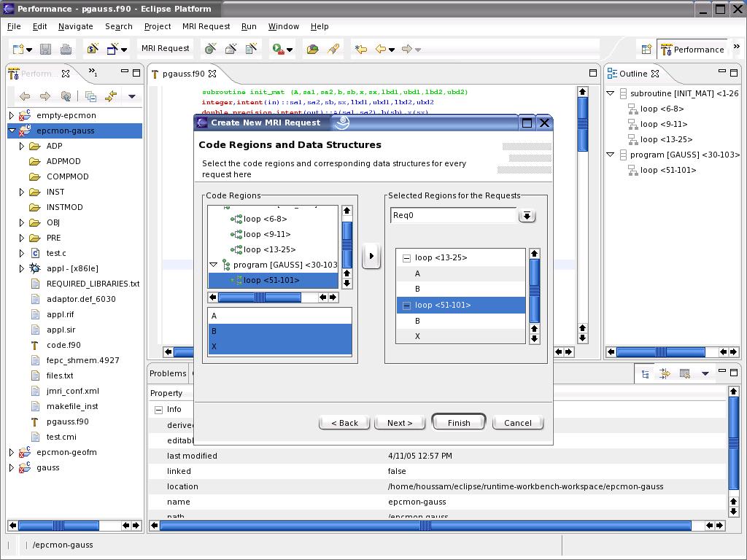This screenshot has width=747, height=560.
Task: Collapse the Info property category
Action: tap(158, 410)
